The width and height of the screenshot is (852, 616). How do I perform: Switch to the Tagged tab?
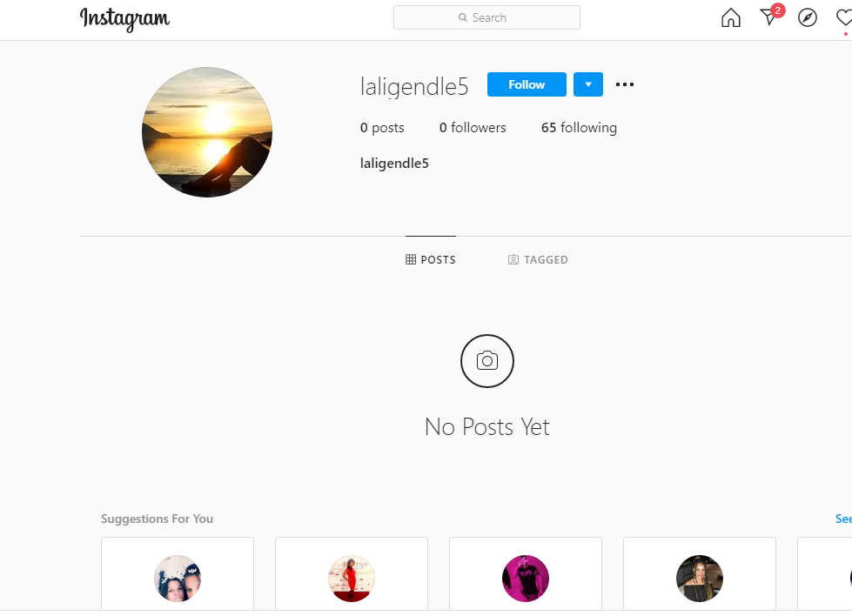(x=538, y=260)
